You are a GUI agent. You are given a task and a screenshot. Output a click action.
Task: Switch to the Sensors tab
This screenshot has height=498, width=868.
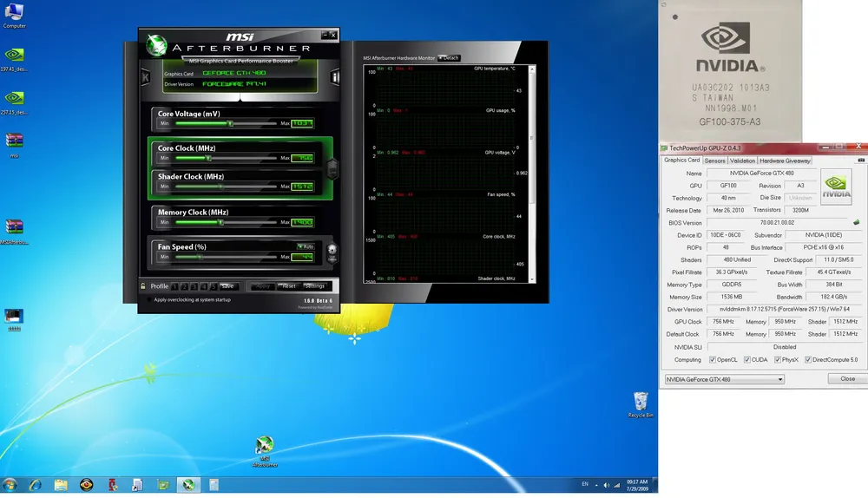714,161
